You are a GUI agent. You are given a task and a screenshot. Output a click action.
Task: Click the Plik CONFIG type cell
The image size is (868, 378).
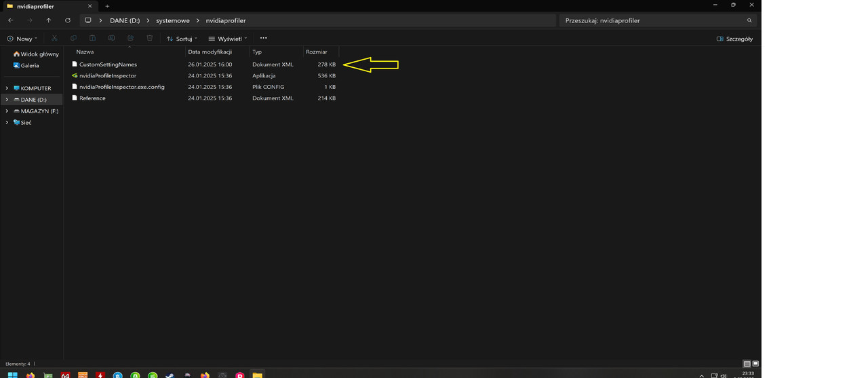(269, 87)
